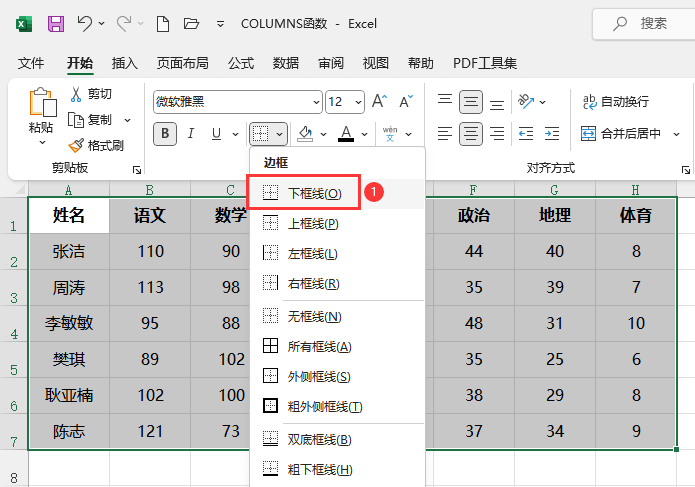Click the Redo arrow icon
This screenshot has width=695, height=487.
point(124,23)
